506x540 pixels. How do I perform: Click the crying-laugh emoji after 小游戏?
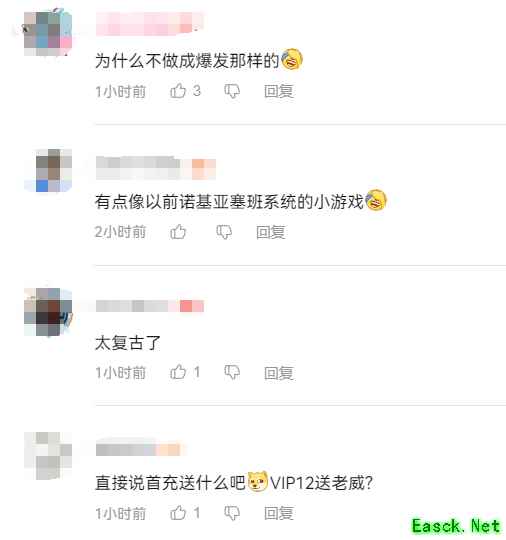376,200
